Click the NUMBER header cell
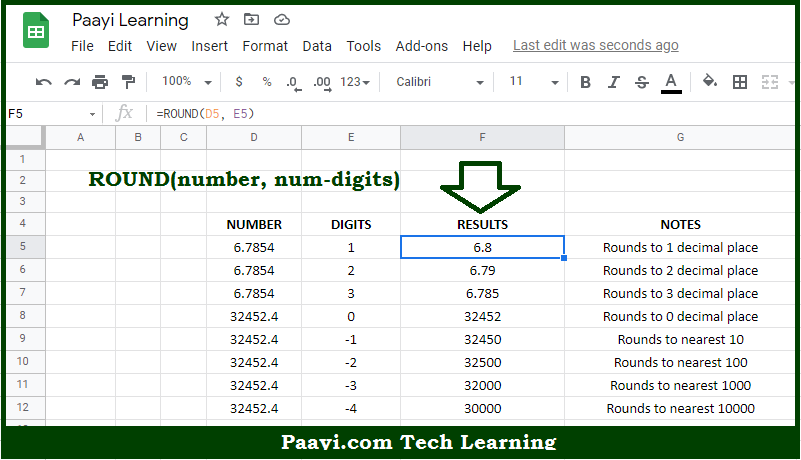The height and width of the screenshot is (460, 801). click(x=254, y=224)
